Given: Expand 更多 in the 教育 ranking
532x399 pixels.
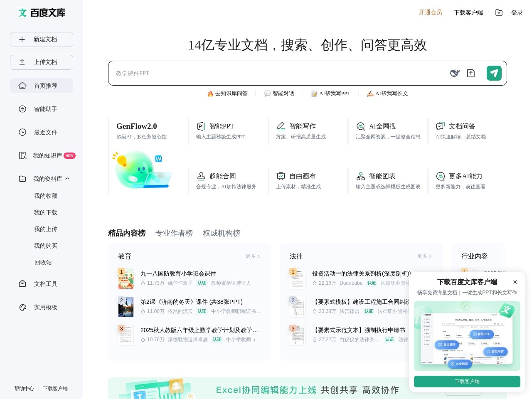Looking at the screenshot, I should click(252, 256).
